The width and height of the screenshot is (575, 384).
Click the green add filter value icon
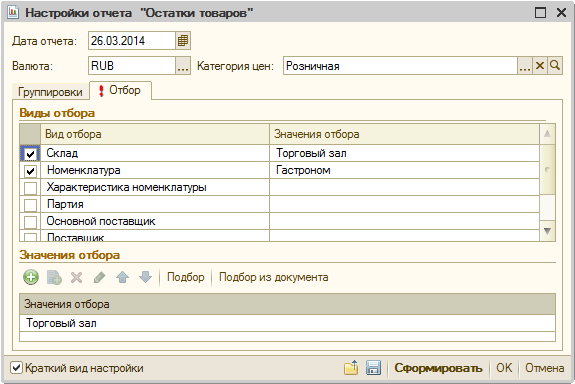[31, 277]
